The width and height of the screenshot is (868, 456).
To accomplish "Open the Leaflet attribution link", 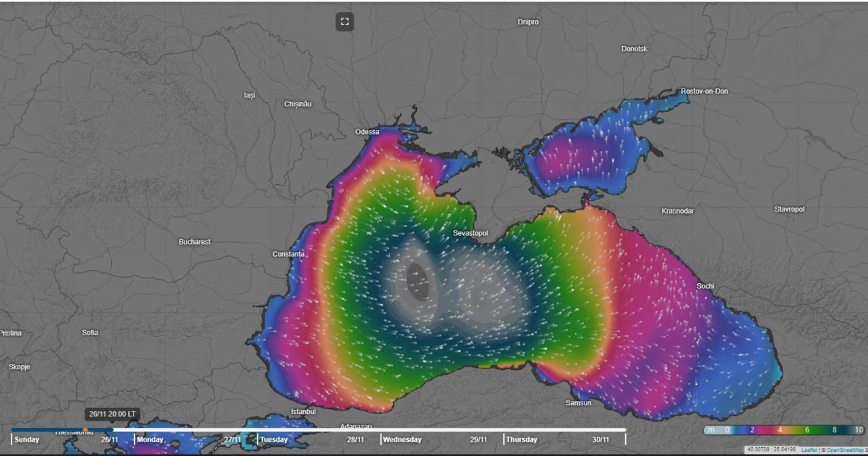I will [808, 450].
